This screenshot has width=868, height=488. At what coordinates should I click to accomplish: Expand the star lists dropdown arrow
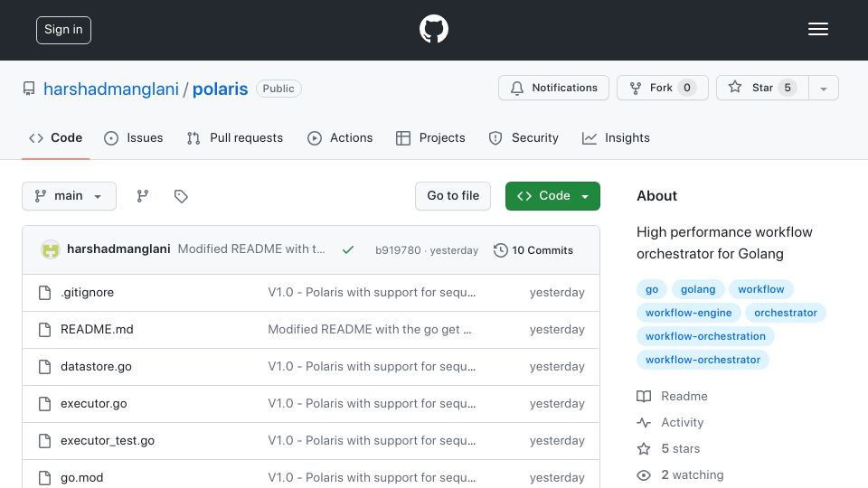pos(824,89)
